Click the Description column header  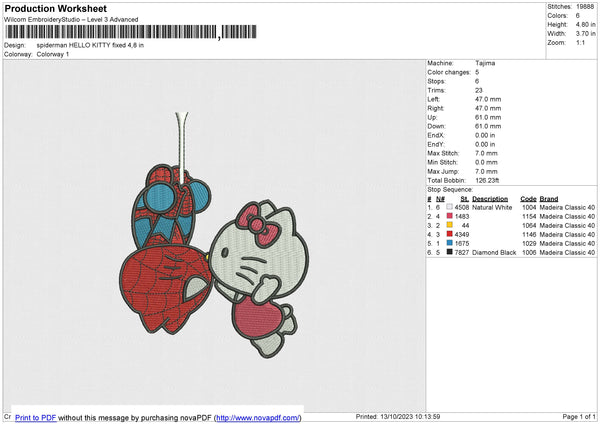(x=490, y=199)
